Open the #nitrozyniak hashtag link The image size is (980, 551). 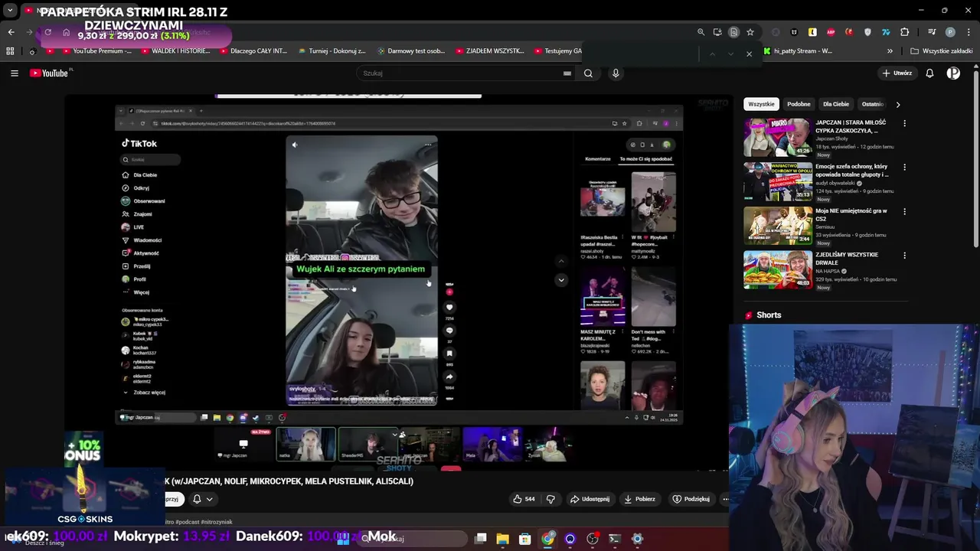coord(217,522)
